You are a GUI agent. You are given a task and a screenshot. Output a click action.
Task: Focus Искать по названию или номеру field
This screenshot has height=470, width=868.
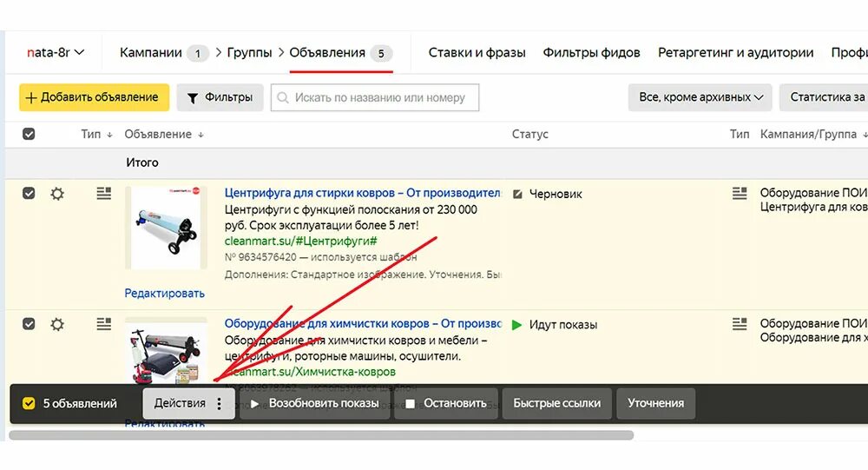(375, 97)
